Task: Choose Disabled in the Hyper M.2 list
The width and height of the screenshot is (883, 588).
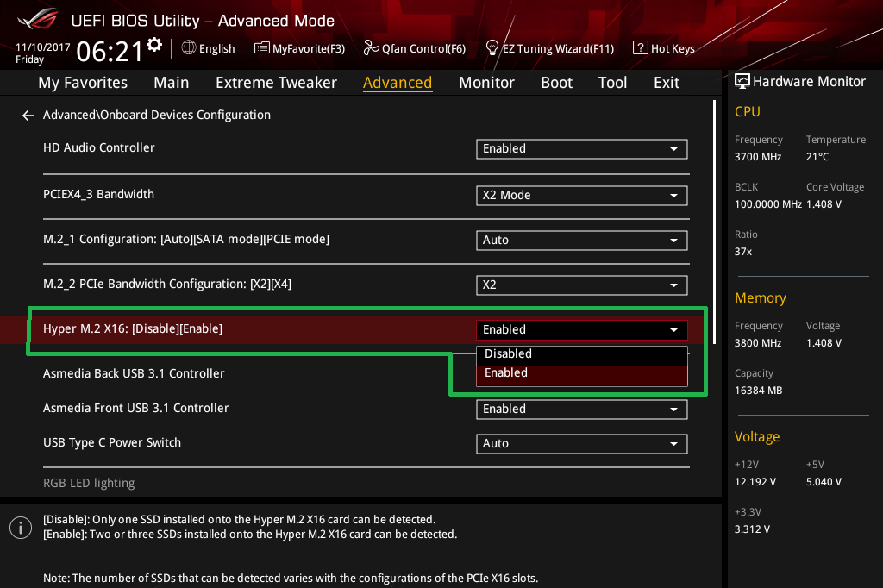Action: pos(582,354)
